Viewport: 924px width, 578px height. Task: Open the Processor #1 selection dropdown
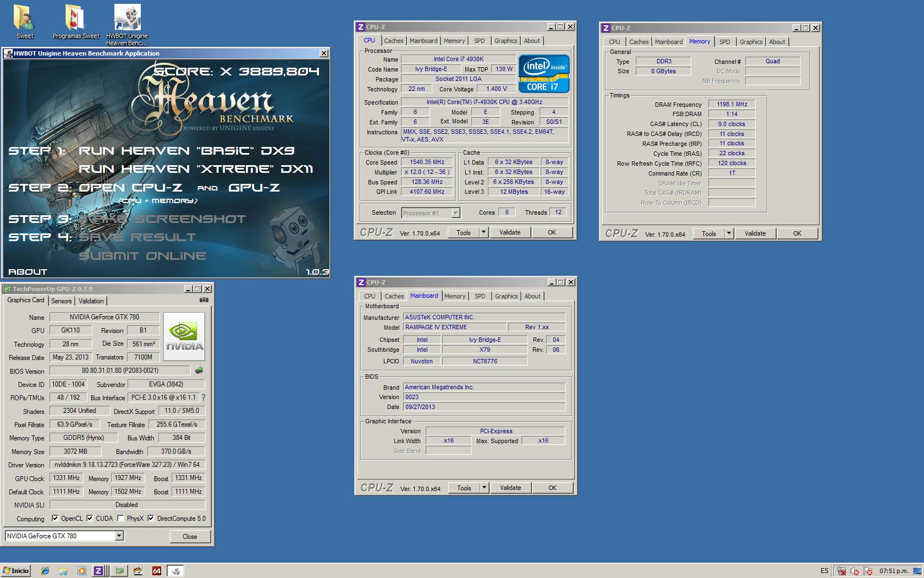click(x=455, y=213)
